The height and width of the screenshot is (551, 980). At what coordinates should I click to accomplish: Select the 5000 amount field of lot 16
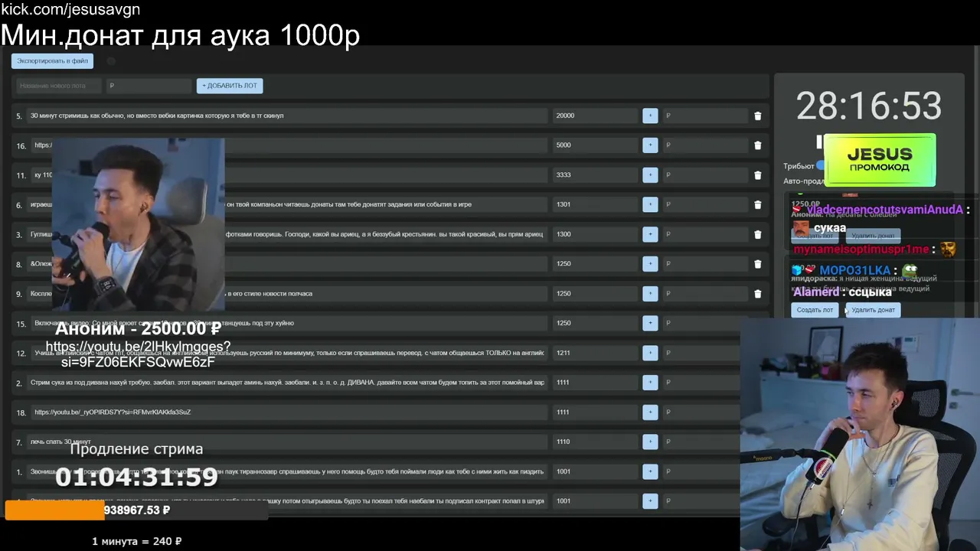click(x=596, y=145)
